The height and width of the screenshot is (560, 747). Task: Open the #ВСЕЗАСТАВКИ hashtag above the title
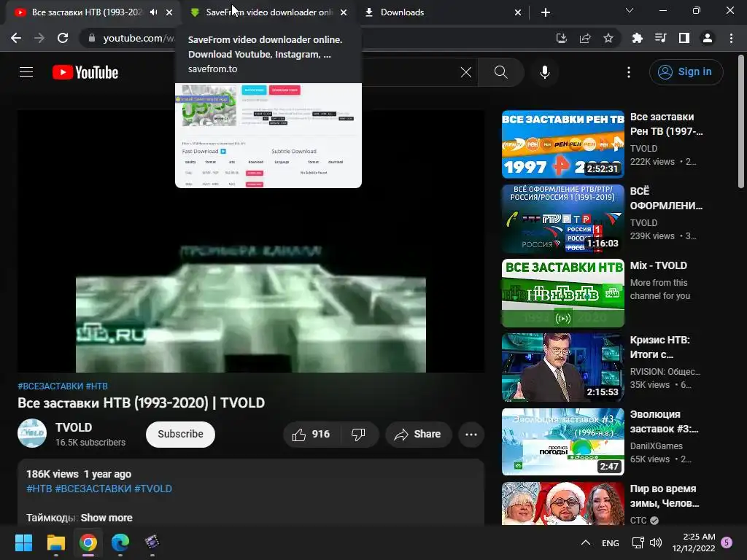[50, 386]
